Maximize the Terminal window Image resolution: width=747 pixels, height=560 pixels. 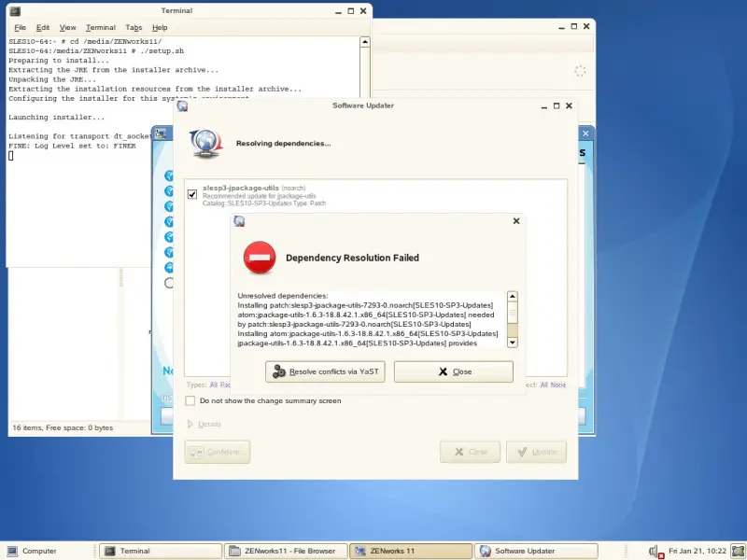pos(351,11)
